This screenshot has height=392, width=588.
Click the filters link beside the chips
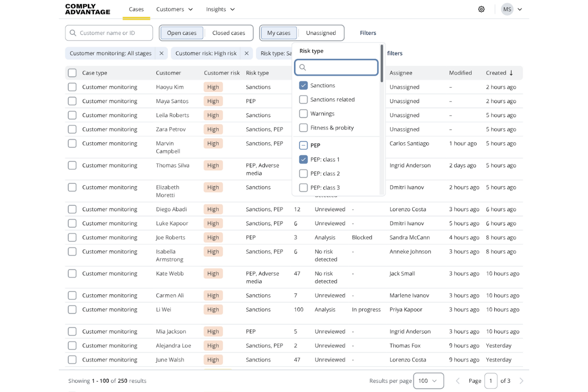coord(395,53)
